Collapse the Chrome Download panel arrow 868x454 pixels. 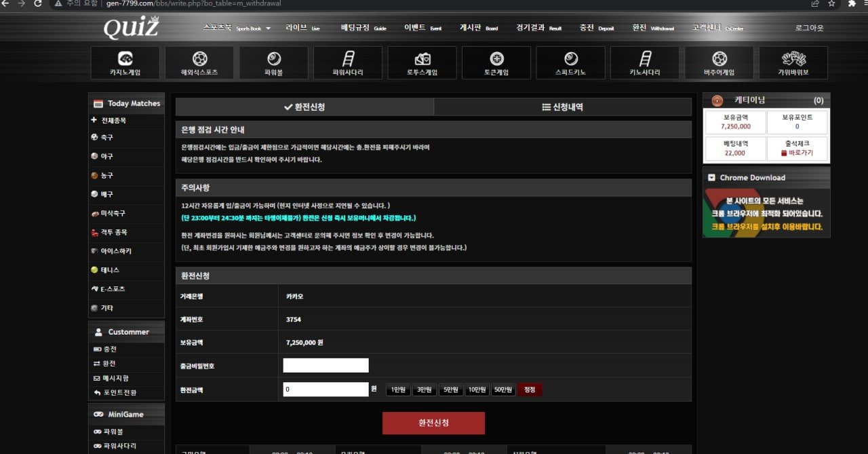coord(711,178)
